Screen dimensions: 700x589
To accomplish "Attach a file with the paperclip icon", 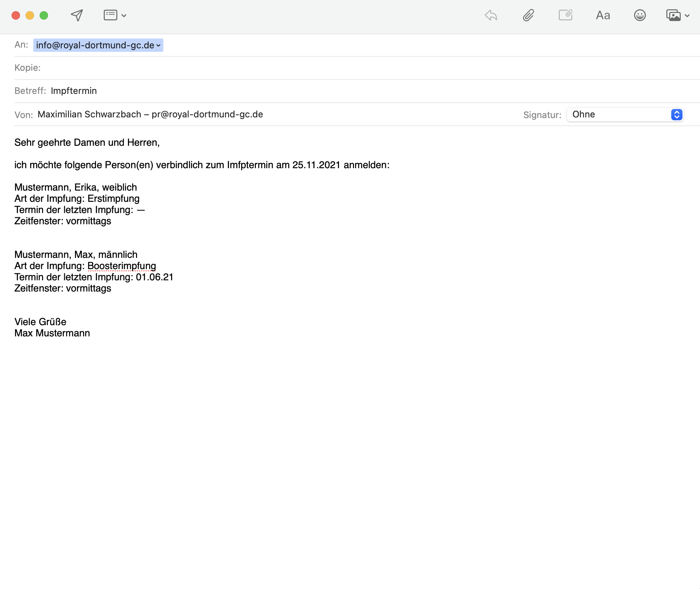I will point(528,15).
